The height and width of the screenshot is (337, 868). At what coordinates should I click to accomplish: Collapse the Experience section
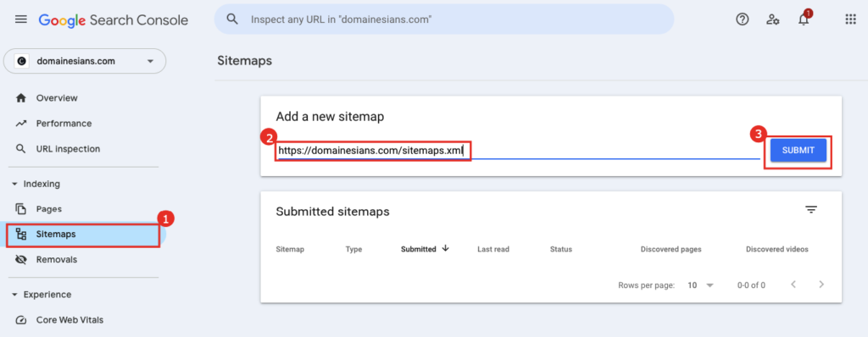(x=15, y=295)
